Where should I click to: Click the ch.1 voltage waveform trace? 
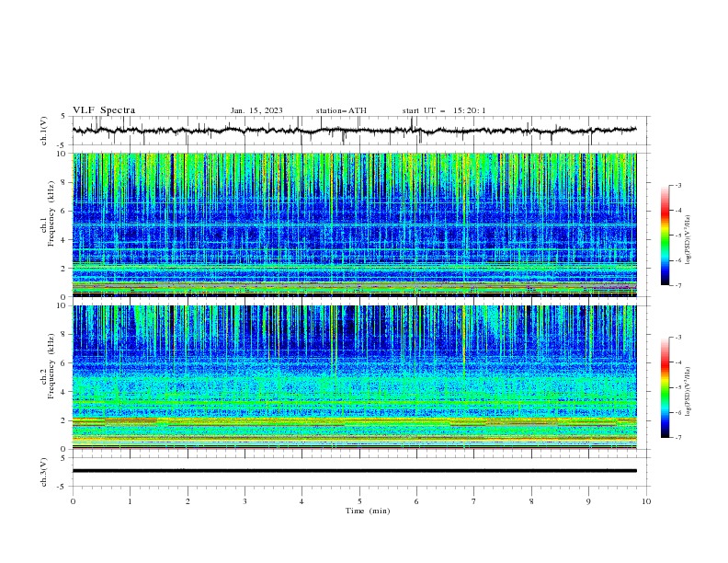(x=354, y=131)
